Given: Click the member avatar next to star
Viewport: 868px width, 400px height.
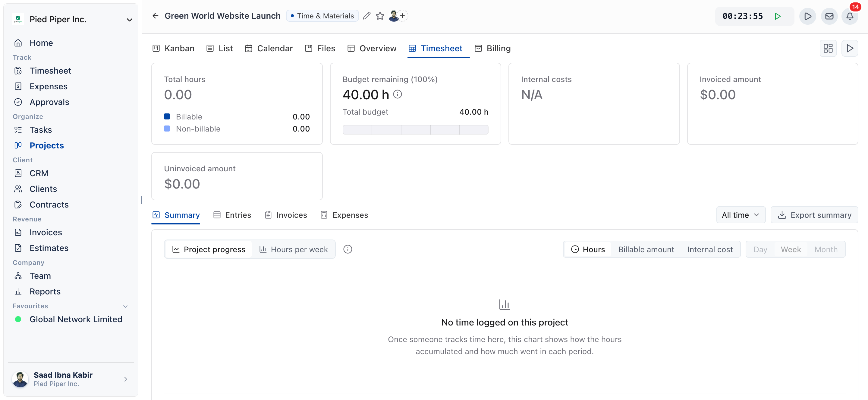Looking at the screenshot, I should tap(393, 16).
